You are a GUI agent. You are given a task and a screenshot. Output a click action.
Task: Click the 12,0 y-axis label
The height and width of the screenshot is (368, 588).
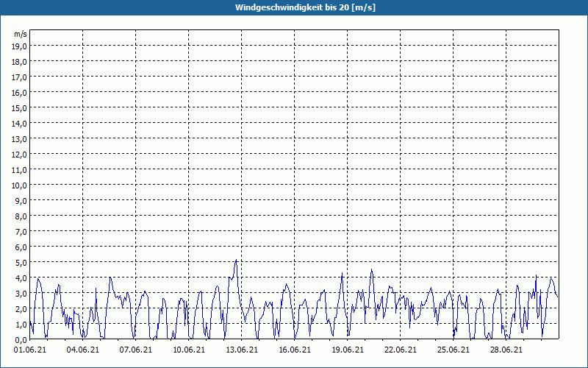click(20, 154)
